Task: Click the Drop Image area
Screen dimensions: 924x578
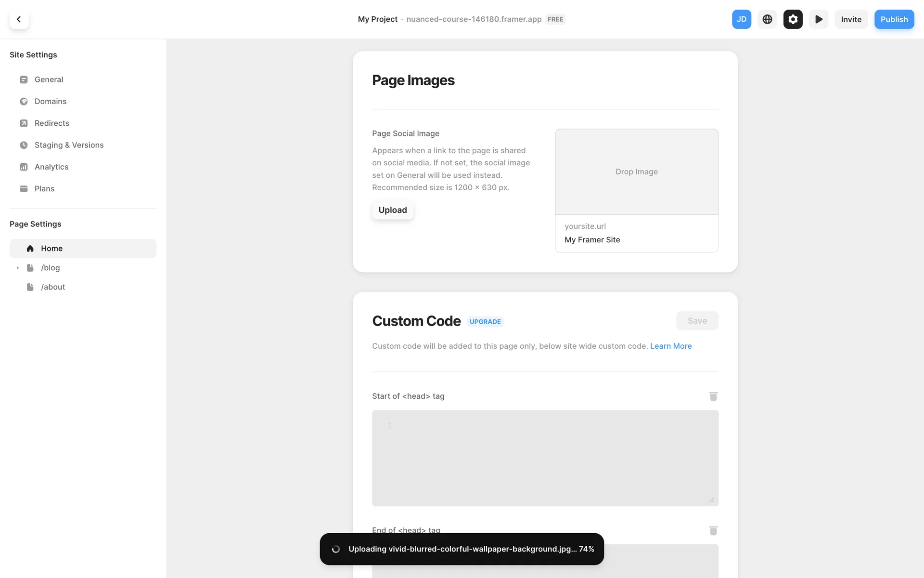Action: (636, 171)
